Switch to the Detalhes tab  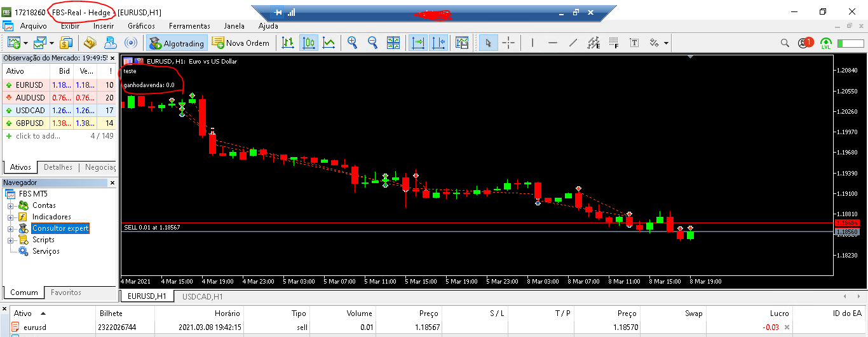point(58,167)
